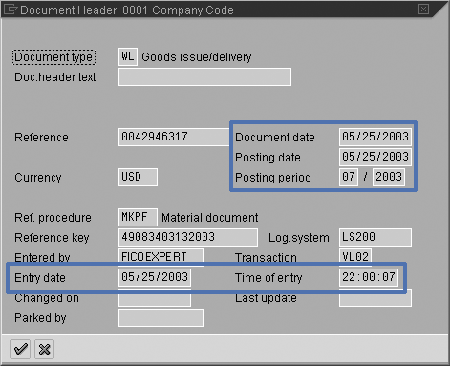Image resolution: width=450 pixels, height=366 pixels.
Task: Click the title bar menu icon
Action: tap(10, 9)
